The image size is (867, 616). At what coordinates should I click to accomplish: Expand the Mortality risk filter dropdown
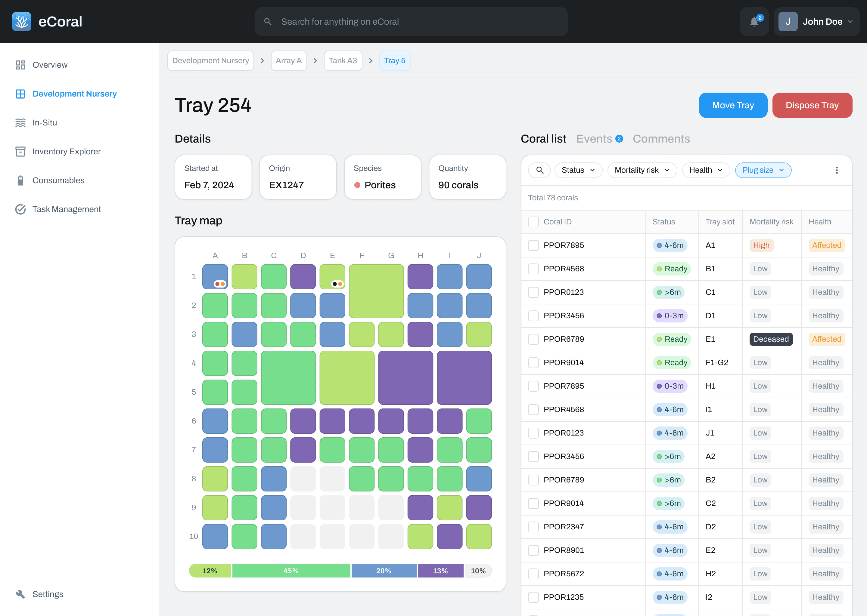click(x=642, y=170)
